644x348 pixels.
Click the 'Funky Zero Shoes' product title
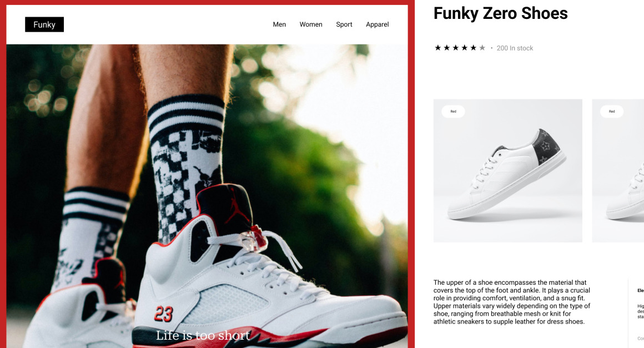pyautogui.click(x=501, y=13)
